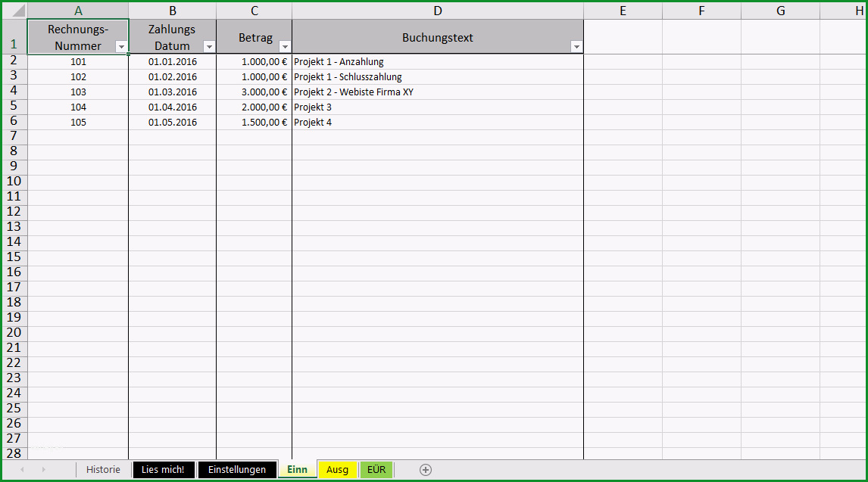Select column E header
This screenshot has width=868, height=482.
tap(623, 11)
